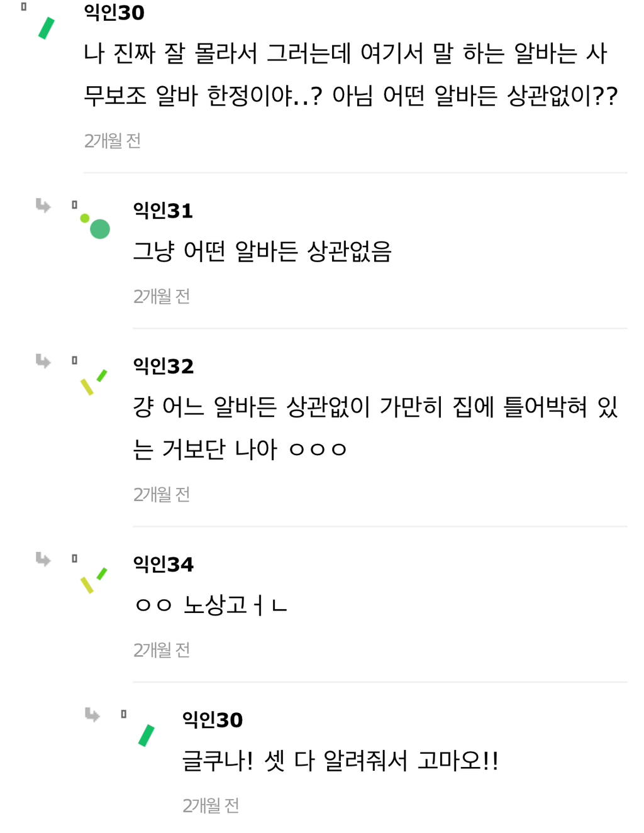Click 익인32's yellow-green avatar

coord(94,380)
